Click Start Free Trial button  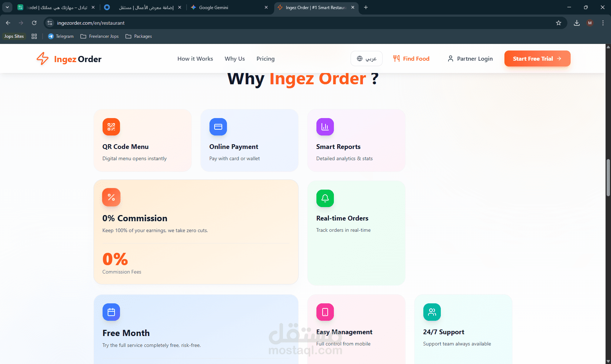(x=537, y=58)
